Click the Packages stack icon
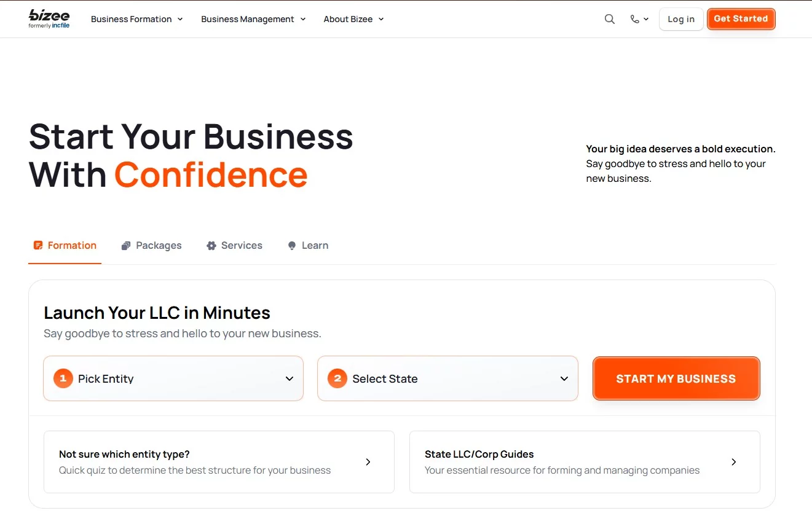The image size is (812, 532). pyautogui.click(x=126, y=246)
